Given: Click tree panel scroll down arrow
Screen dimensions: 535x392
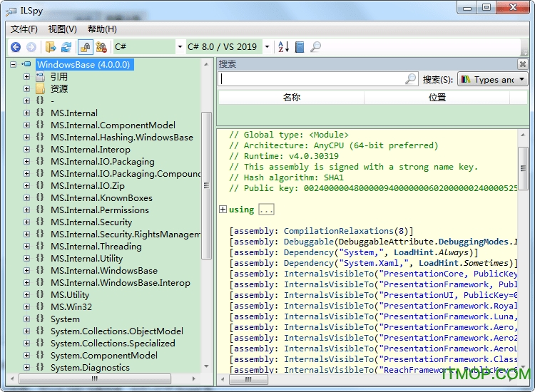Looking at the screenshot, I should tap(206, 366).
